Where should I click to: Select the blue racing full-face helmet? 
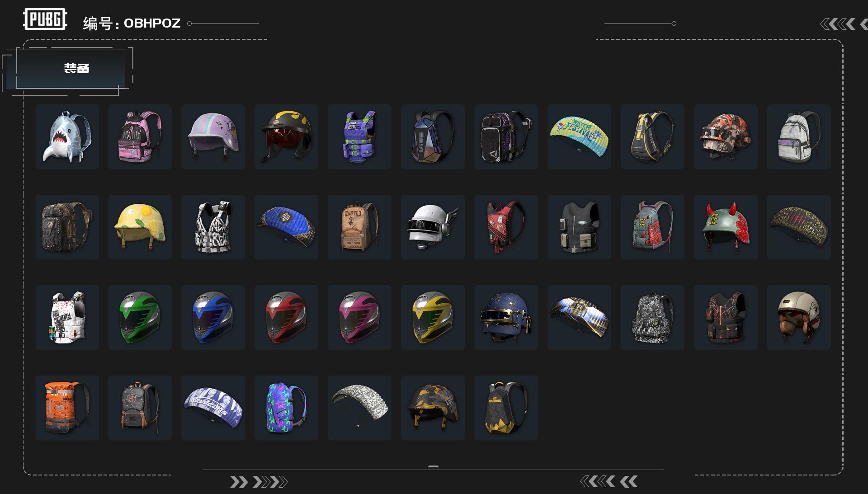point(213,317)
